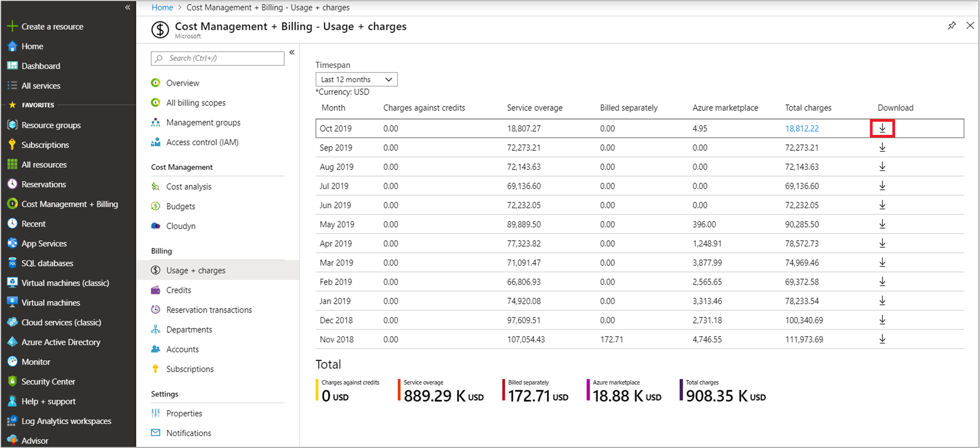The width and height of the screenshot is (980, 448).
Task: Click the Service overage column header
Action: click(x=535, y=107)
